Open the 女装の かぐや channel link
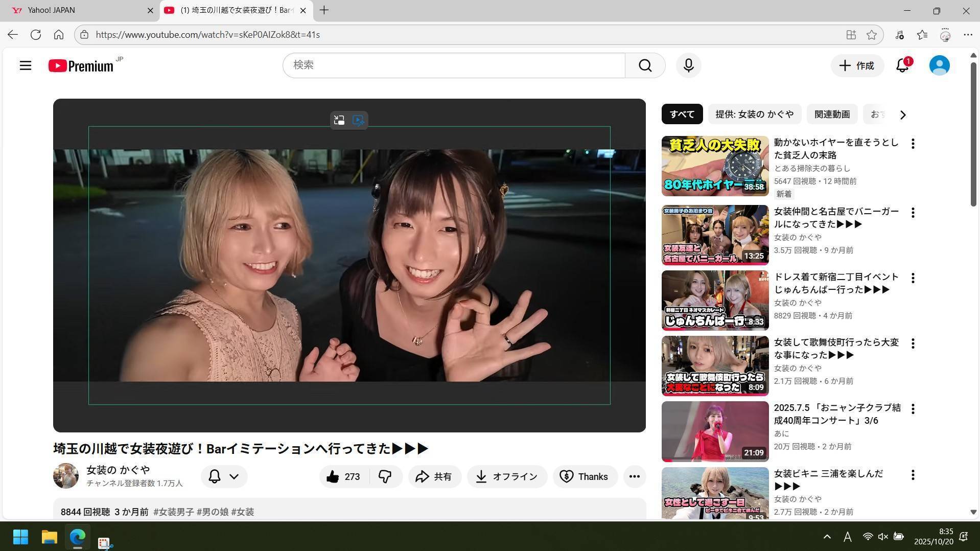This screenshot has height=551, width=980. click(x=118, y=470)
